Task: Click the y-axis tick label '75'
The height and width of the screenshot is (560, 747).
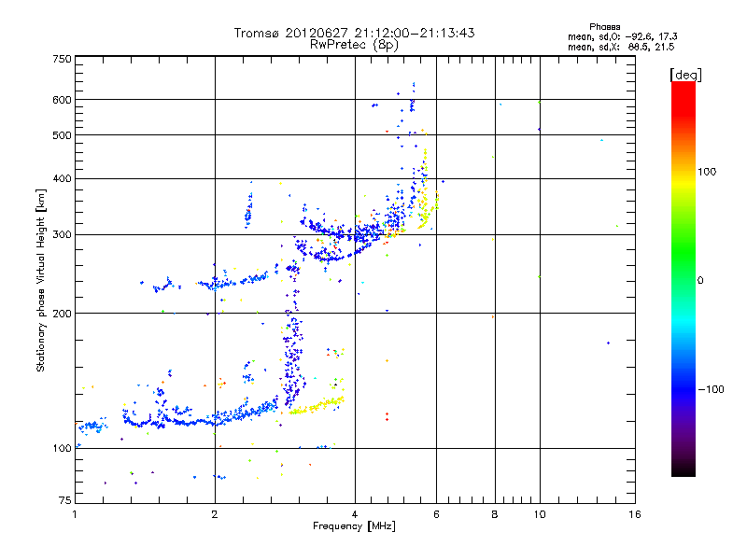Action: point(65,500)
